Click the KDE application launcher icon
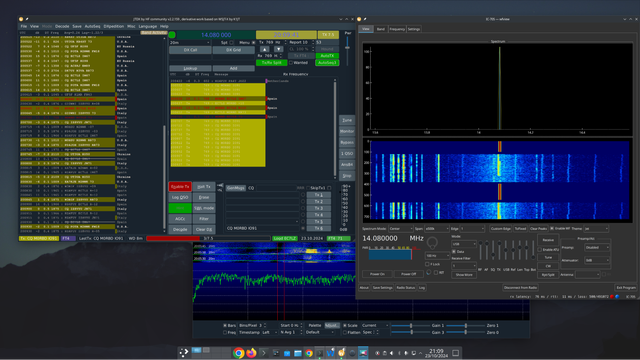The width and height of the screenshot is (640, 360). pyautogui.click(x=184, y=353)
